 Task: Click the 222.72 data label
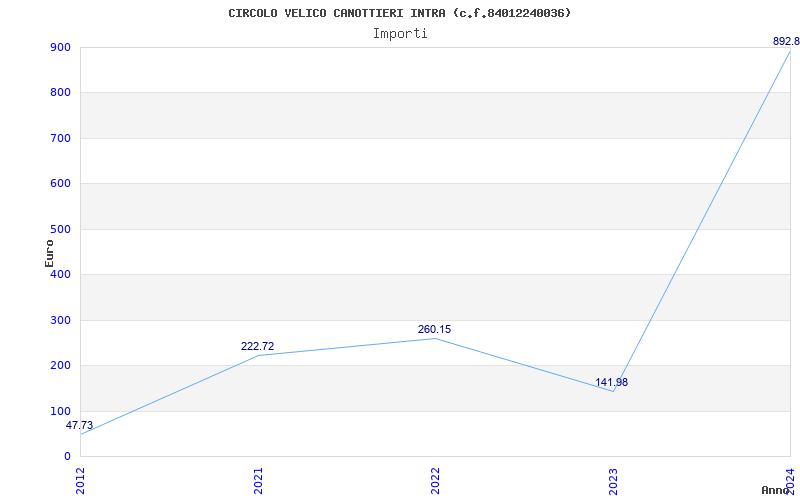(x=258, y=346)
